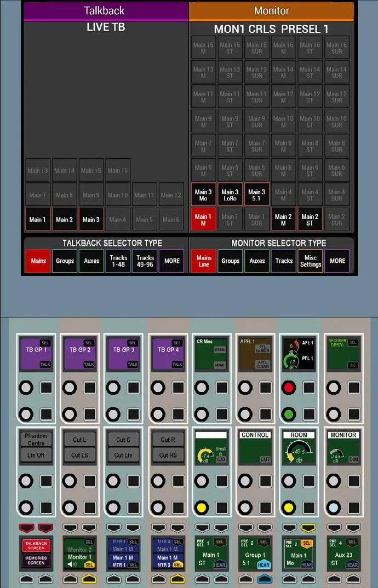This screenshot has height=588, width=378.
Task: Toggle Cut C speaker
Action: [123, 439]
